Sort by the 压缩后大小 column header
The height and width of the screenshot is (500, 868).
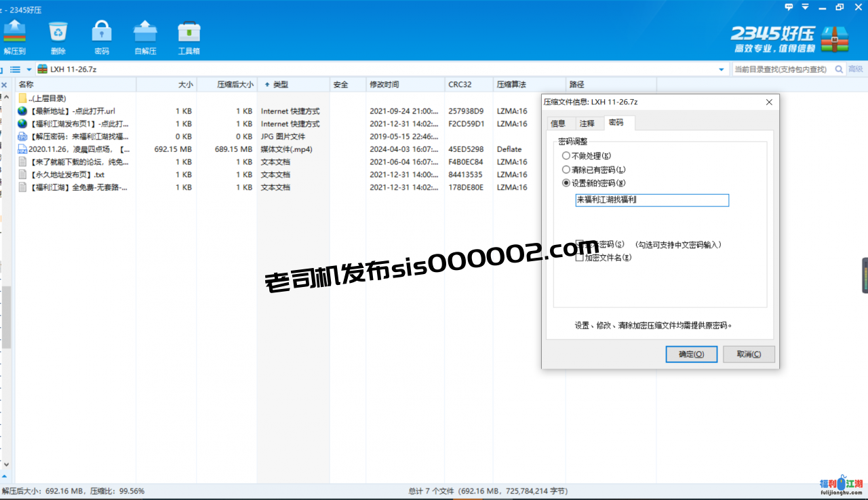pos(227,85)
